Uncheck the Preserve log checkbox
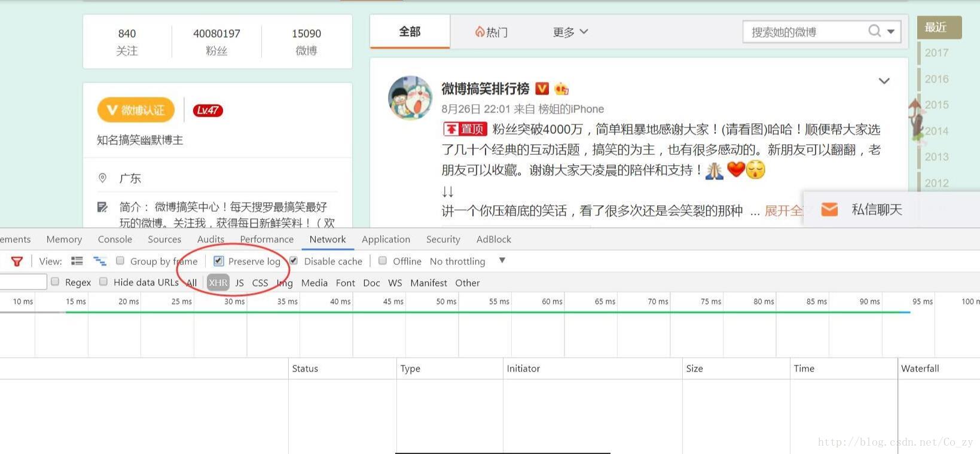 point(218,261)
